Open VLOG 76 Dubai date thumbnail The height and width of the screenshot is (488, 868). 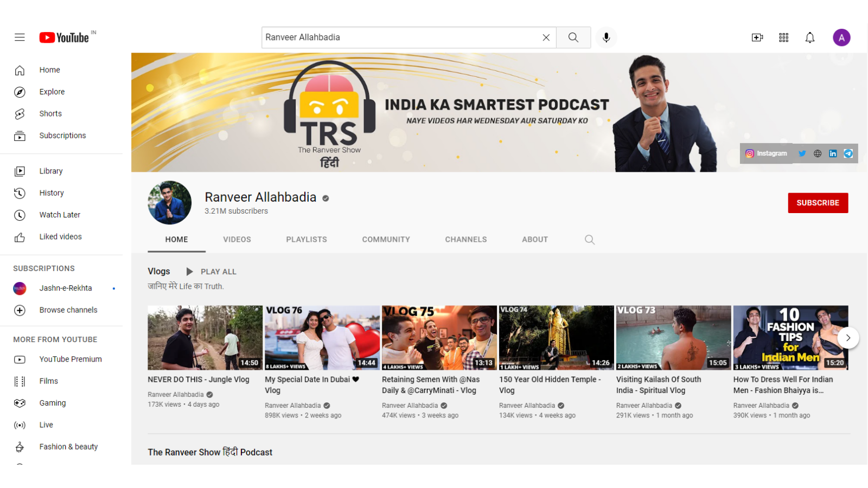pyautogui.click(x=322, y=338)
